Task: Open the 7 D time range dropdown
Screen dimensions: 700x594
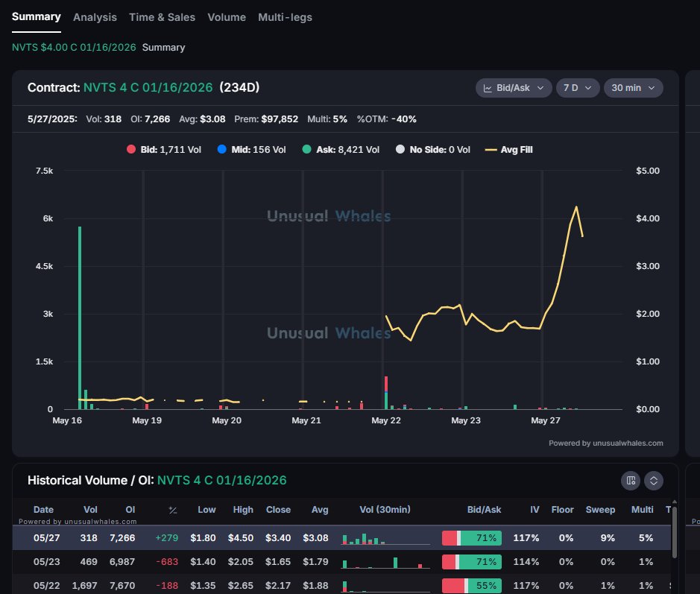Action: 578,88
